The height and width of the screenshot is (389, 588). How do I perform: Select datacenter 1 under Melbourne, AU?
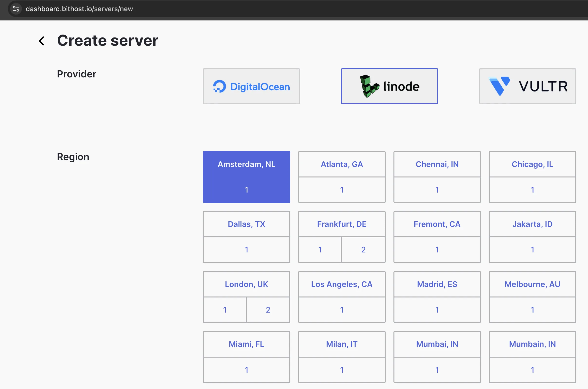[532, 310]
